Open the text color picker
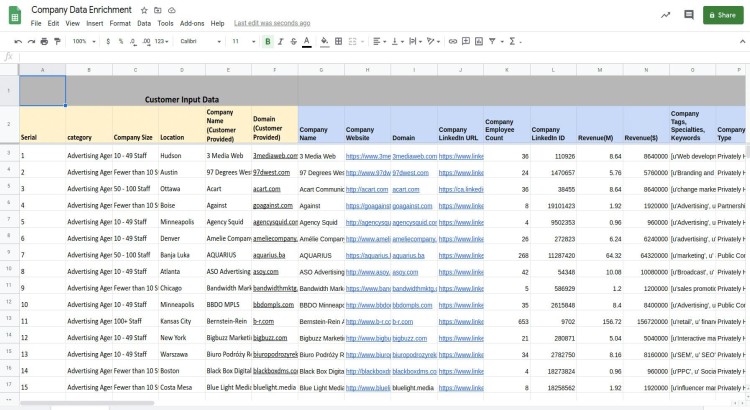Screen dimensions: 750x410 coord(307,42)
